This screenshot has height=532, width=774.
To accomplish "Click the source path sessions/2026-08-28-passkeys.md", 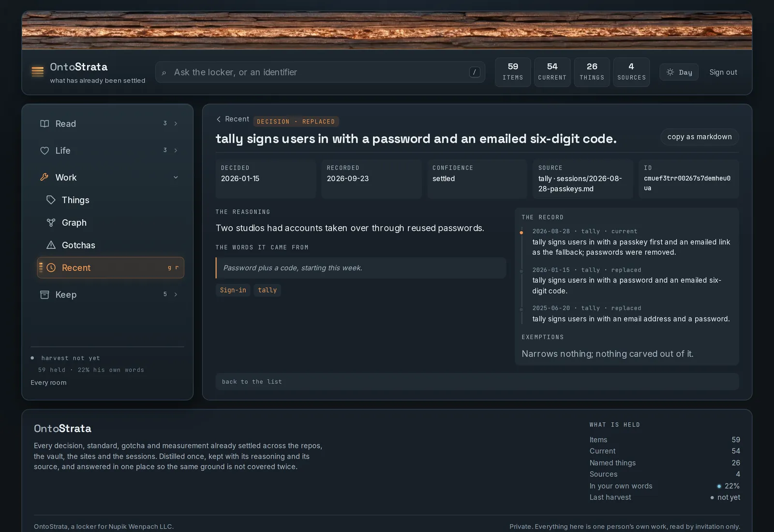I will (x=580, y=184).
